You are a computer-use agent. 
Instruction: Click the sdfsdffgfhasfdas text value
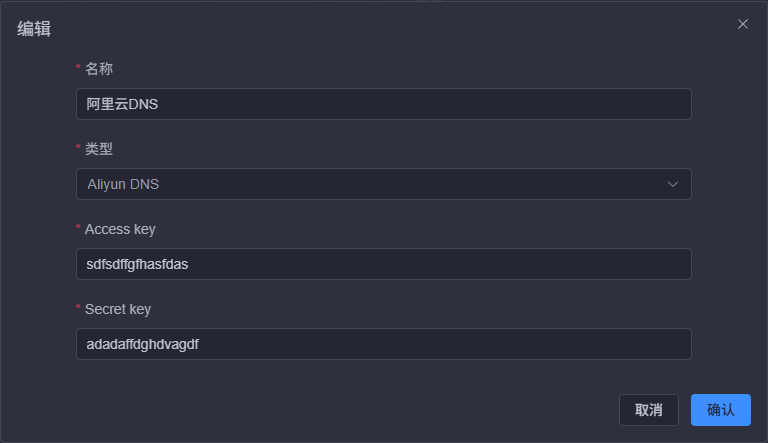(x=138, y=264)
